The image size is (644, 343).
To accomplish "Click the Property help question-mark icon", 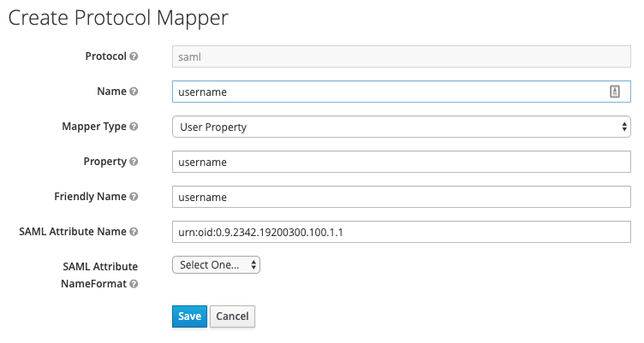I will tap(134, 162).
